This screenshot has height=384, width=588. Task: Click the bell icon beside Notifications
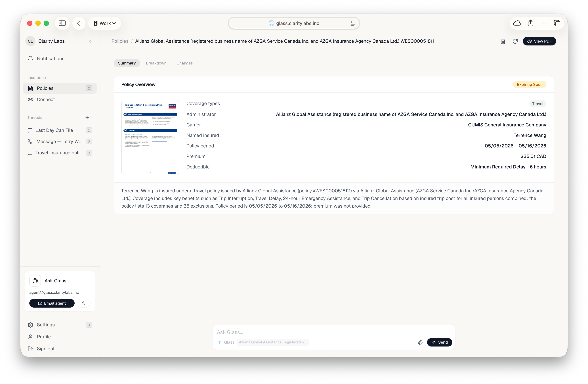30,59
